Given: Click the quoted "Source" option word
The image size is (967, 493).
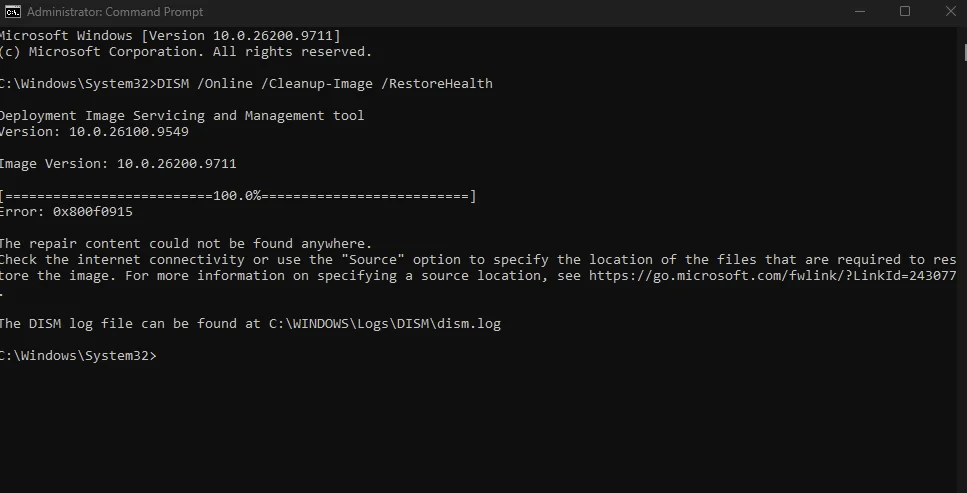Looking at the screenshot, I should (x=372, y=259).
